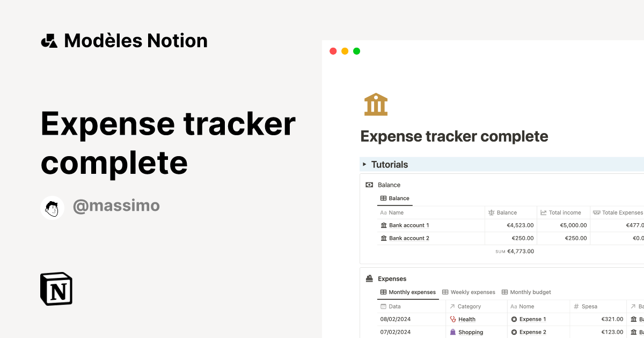The height and width of the screenshot is (338, 644).
Task: Click the banknote icon beside Balance heading
Action: click(369, 184)
